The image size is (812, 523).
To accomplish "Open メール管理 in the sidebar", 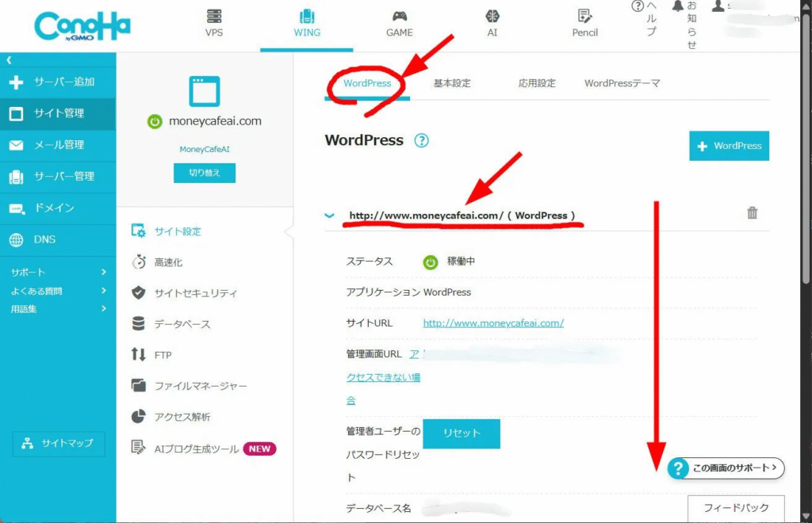I will tap(58, 145).
